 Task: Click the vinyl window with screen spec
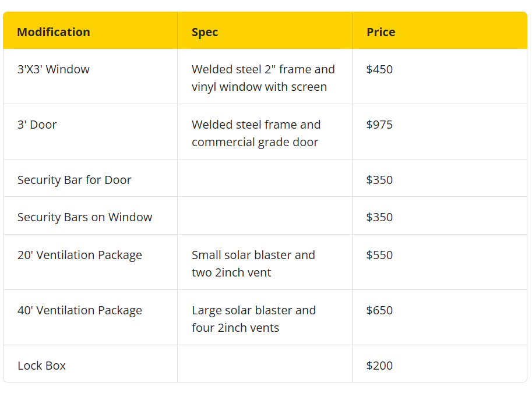259,87
